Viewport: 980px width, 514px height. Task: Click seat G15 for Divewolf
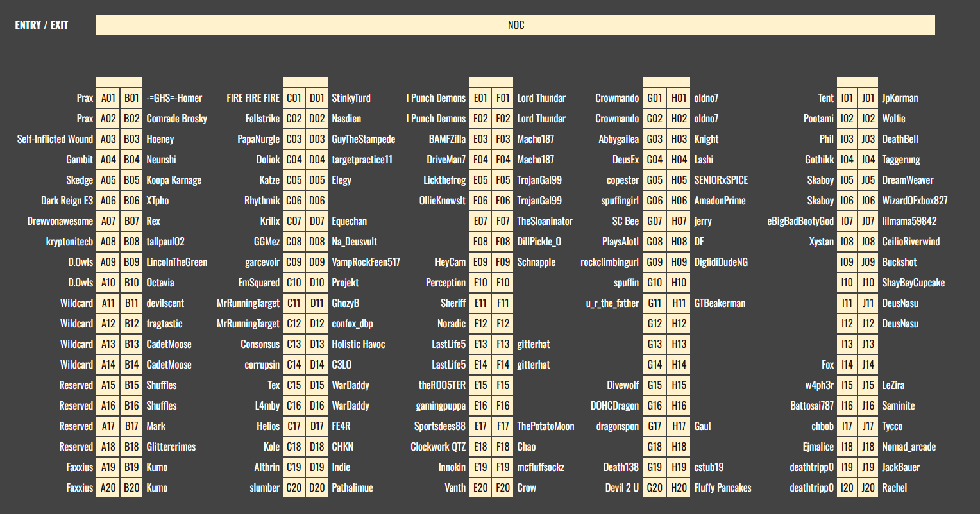pyautogui.click(x=654, y=385)
